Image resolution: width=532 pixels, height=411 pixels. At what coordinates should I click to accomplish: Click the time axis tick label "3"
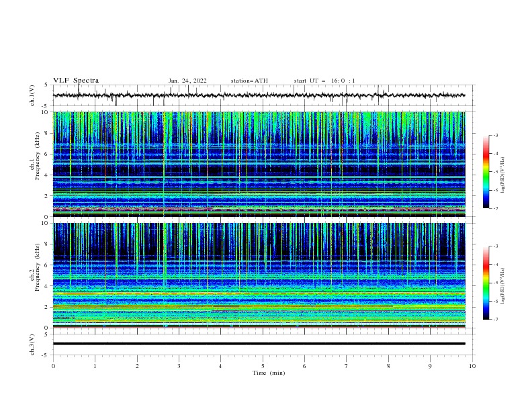179,366
